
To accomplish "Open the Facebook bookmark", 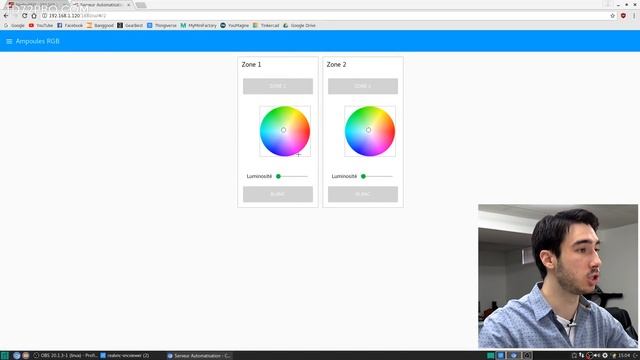I will tap(70, 25).
